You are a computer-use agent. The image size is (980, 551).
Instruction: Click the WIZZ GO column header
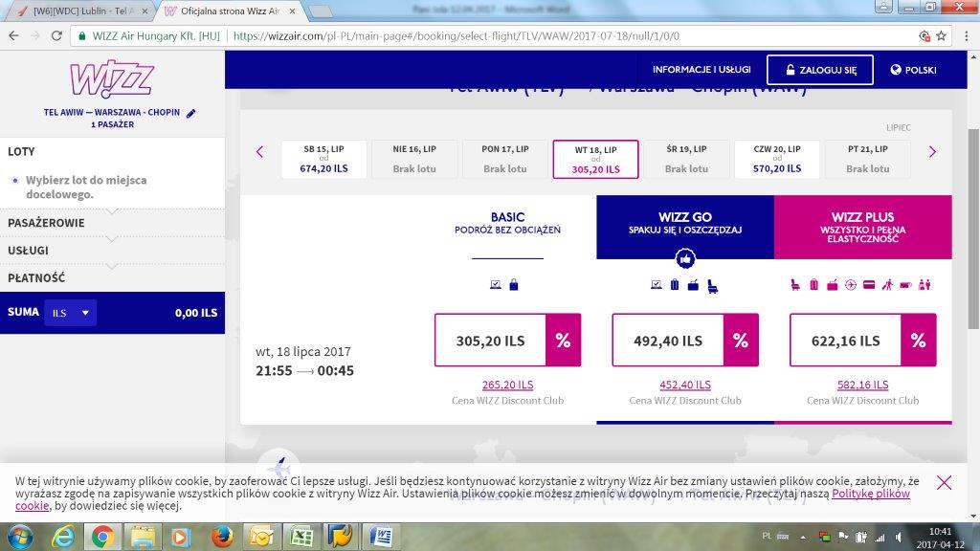point(685,226)
